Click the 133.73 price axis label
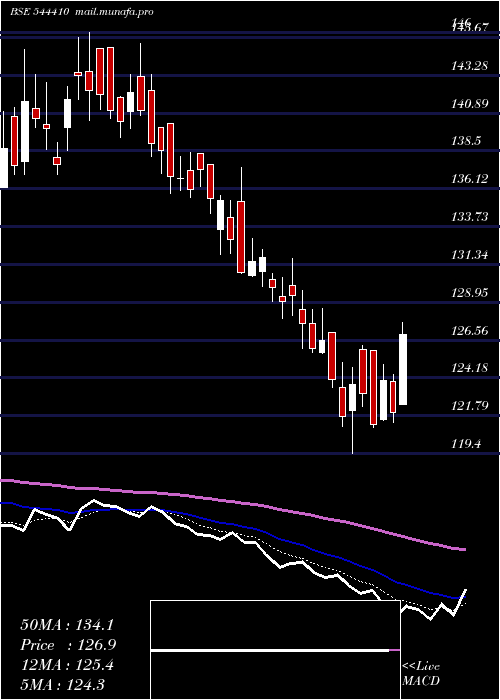The image size is (500, 700). [469, 217]
